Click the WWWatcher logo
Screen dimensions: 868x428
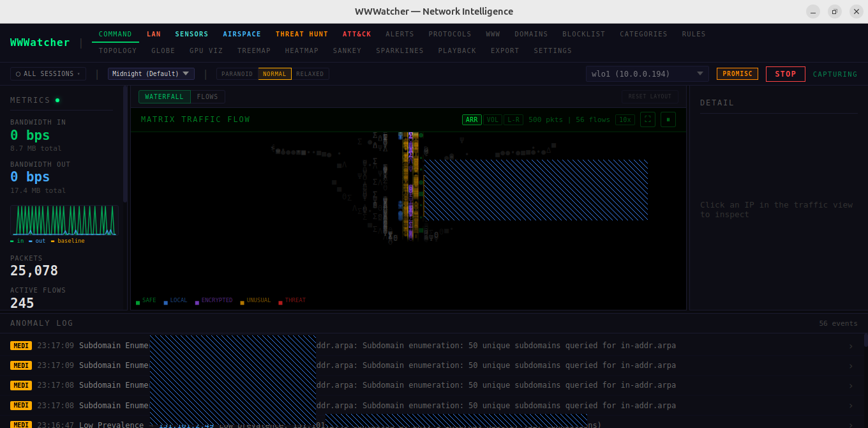pyautogui.click(x=40, y=42)
